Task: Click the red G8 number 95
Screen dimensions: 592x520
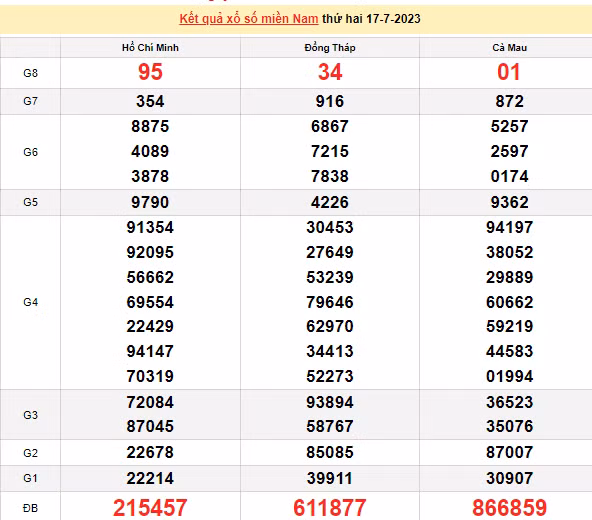Action: tap(150, 72)
